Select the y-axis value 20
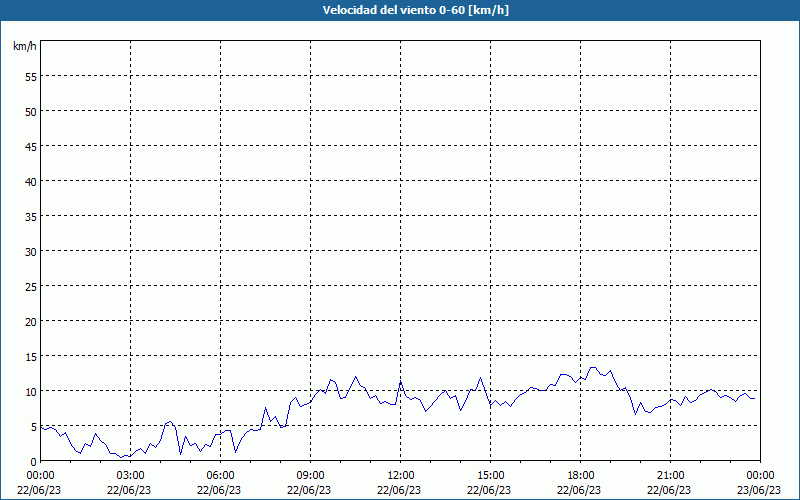 (31, 321)
